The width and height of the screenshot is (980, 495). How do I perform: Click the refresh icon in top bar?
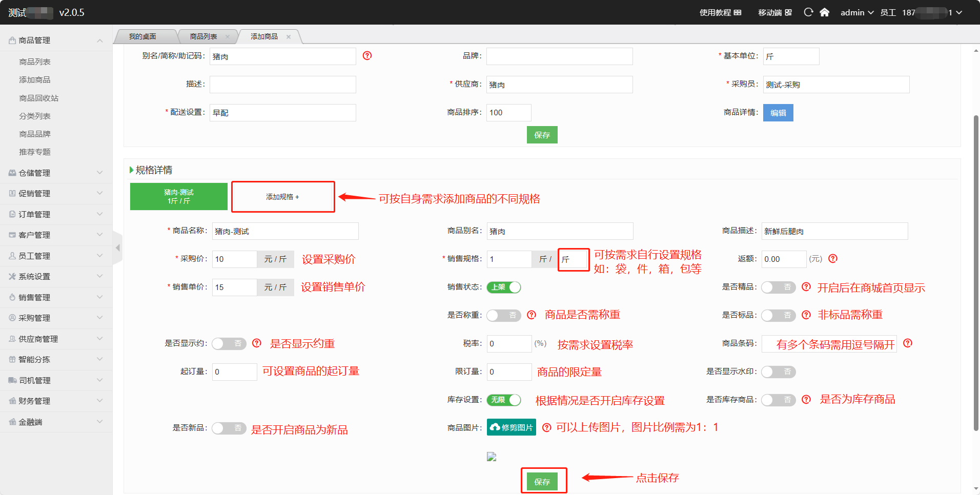click(808, 12)
